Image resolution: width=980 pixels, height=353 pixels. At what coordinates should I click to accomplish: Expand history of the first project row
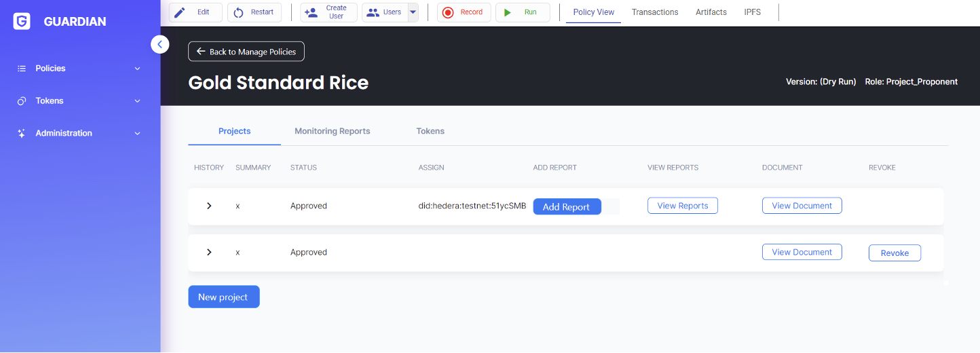pos(209,206)
